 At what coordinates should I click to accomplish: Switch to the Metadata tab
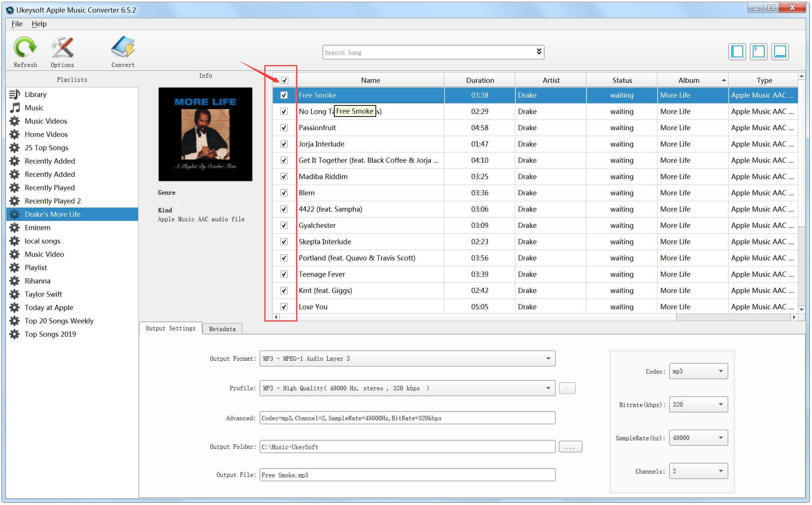(x=222, y=329)
